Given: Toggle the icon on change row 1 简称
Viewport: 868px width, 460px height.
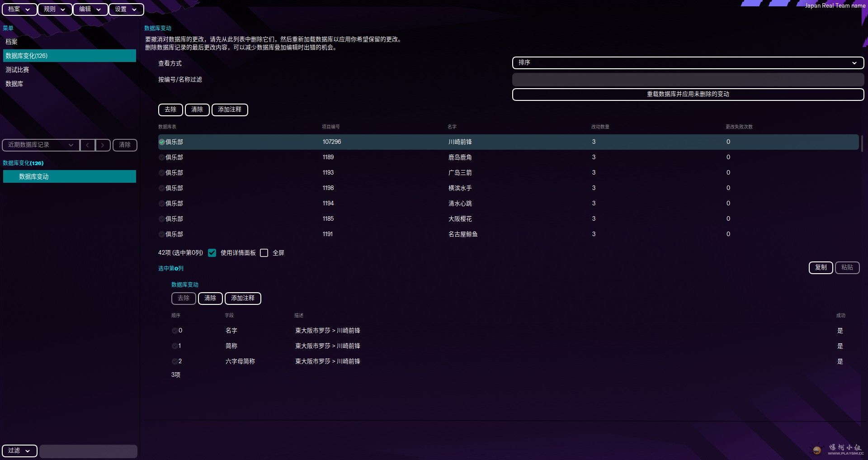Looking at the screenshot, I should pyautogui.click(x=175, y=346).
